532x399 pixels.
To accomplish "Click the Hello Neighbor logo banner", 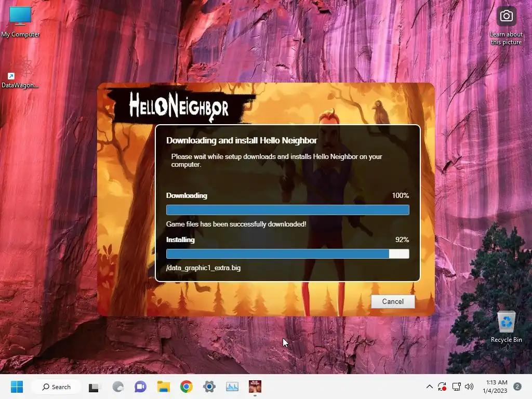I will pos(179,106).
